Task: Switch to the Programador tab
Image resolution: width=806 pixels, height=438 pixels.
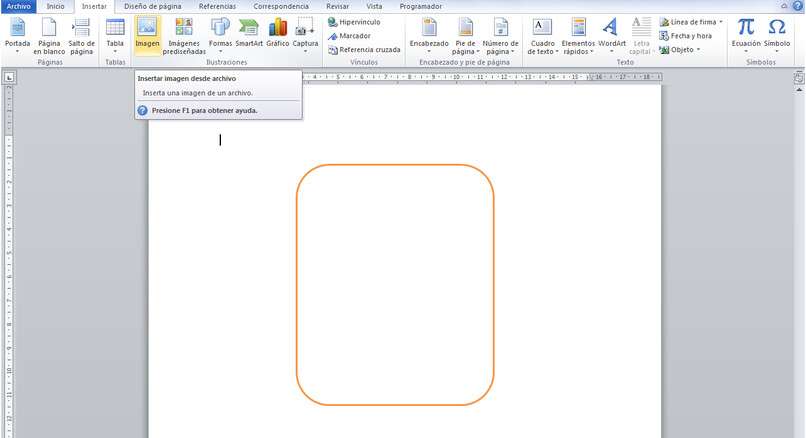Action: point(420,7)
